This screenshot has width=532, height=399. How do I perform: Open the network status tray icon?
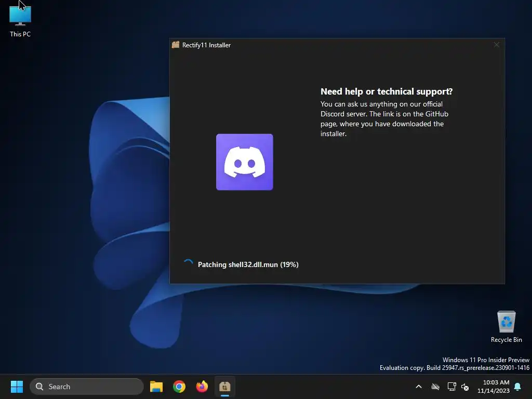point(451,387)
